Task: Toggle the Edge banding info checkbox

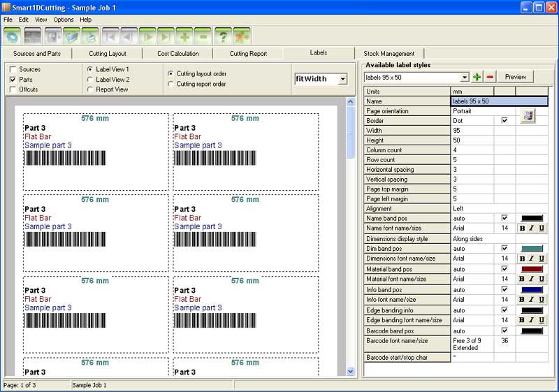Action: pos(504,310)
